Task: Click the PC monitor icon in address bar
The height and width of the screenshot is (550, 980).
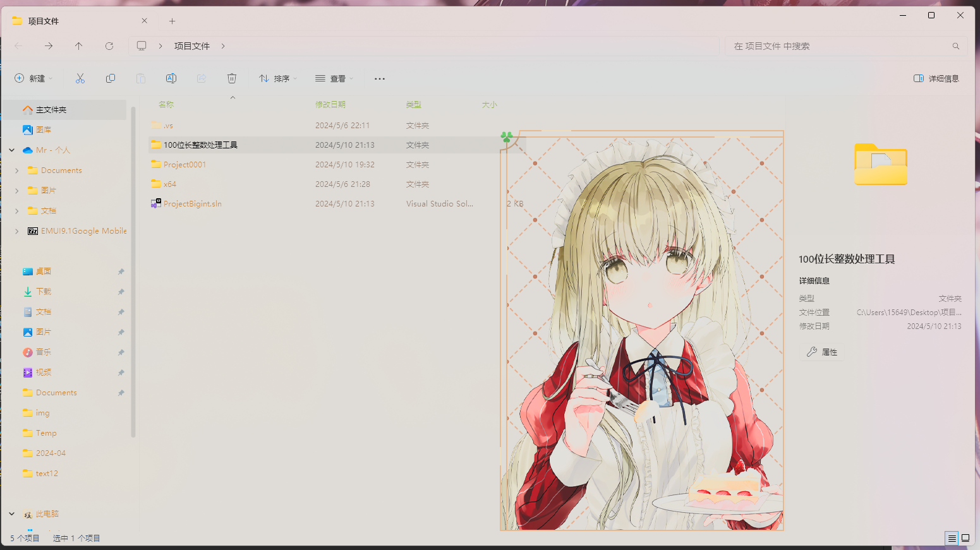Action: coord(142,46)
